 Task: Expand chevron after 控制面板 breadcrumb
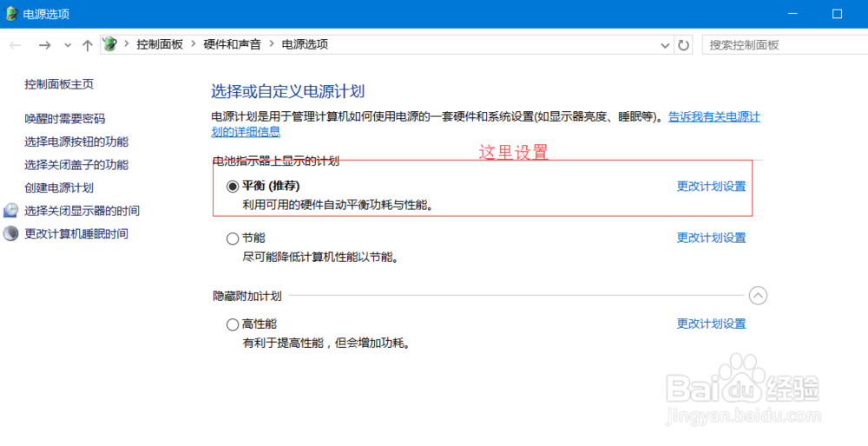pos(194,44)
